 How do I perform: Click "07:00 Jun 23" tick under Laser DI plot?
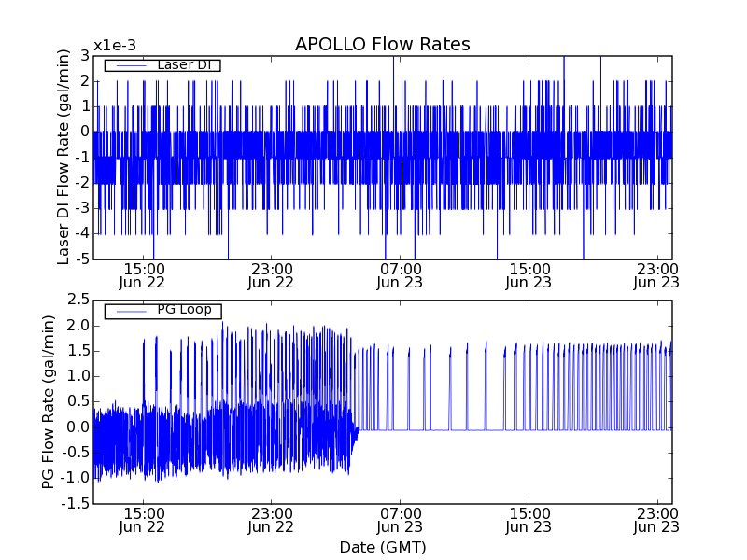pos(400,276)
